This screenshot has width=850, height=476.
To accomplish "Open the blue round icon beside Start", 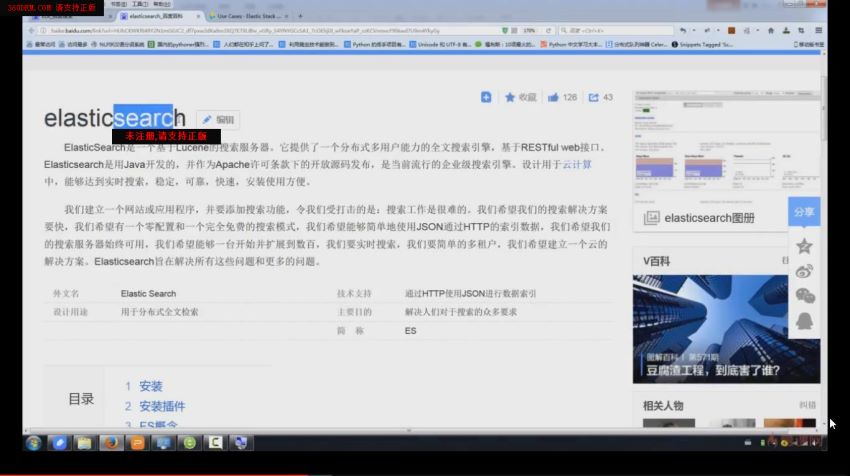I will click(59, 443).
